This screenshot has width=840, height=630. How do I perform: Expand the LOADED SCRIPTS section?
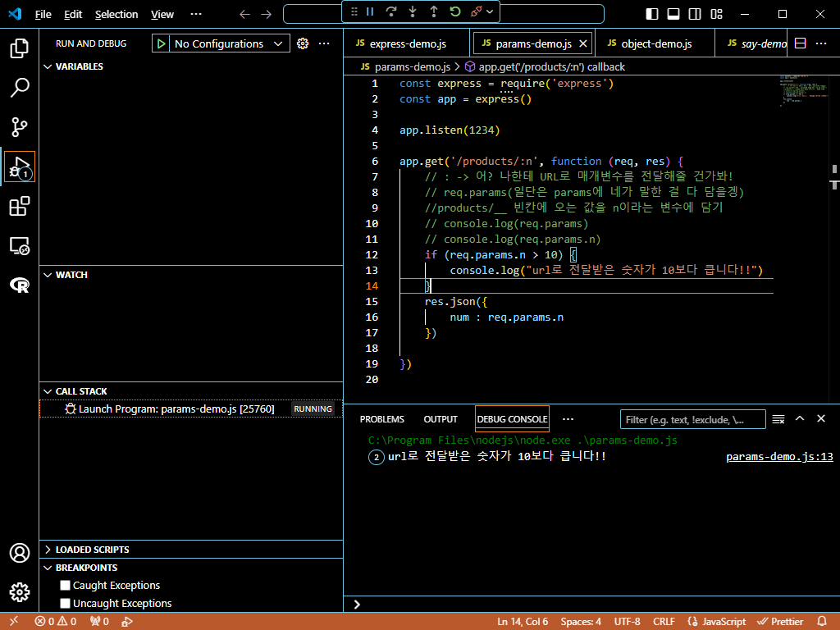48,550
